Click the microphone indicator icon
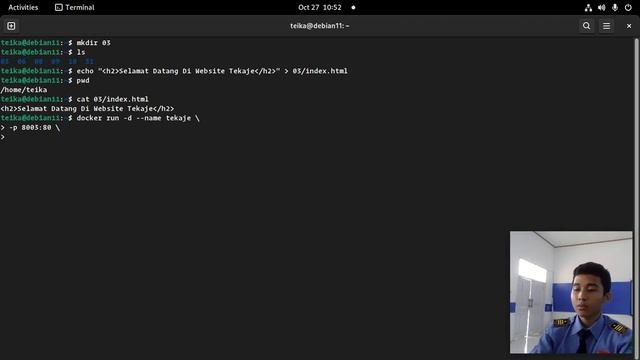640x360 pixels. (x=615, y=7)
